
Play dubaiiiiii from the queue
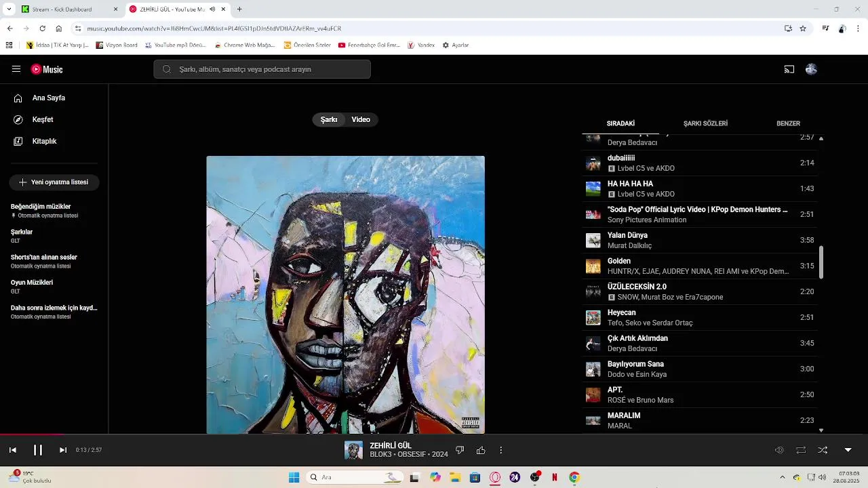[x=701, y=163]
